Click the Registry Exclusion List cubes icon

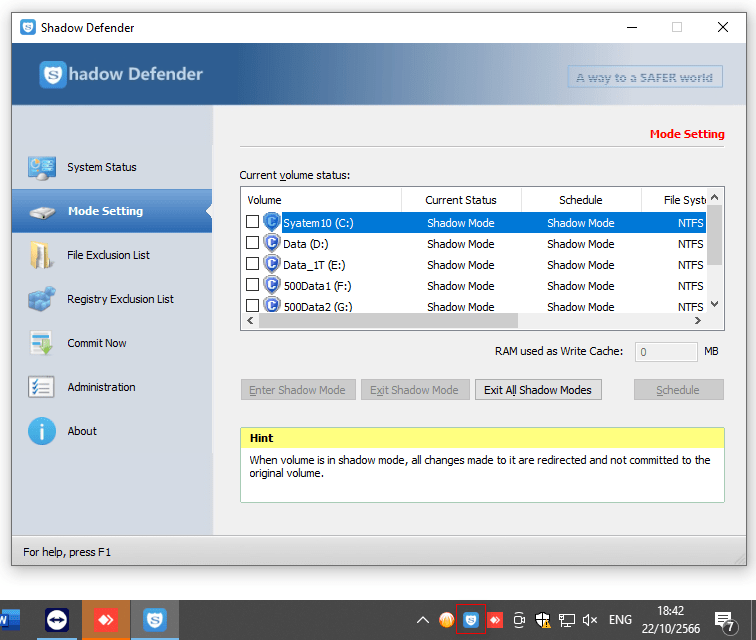(x=41, y=299)
